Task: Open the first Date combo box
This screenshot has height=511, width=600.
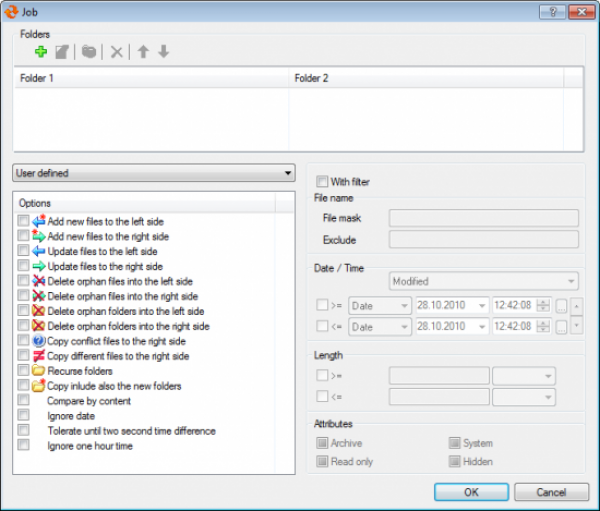Action: point(379,305)
